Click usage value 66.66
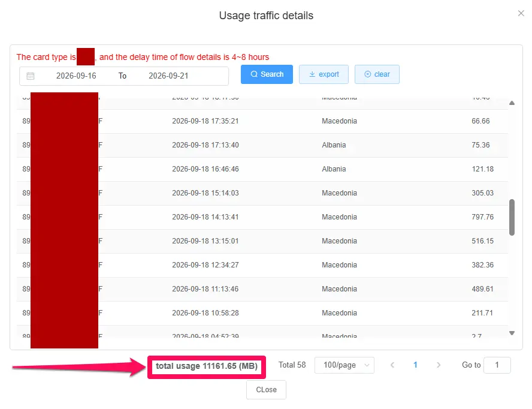The width and height of the screenshot is (532, 409). [480, 121]
